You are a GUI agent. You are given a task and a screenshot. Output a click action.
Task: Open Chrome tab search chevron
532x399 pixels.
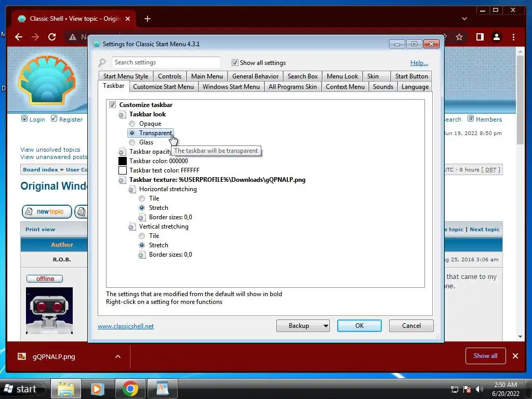(464, 19)
